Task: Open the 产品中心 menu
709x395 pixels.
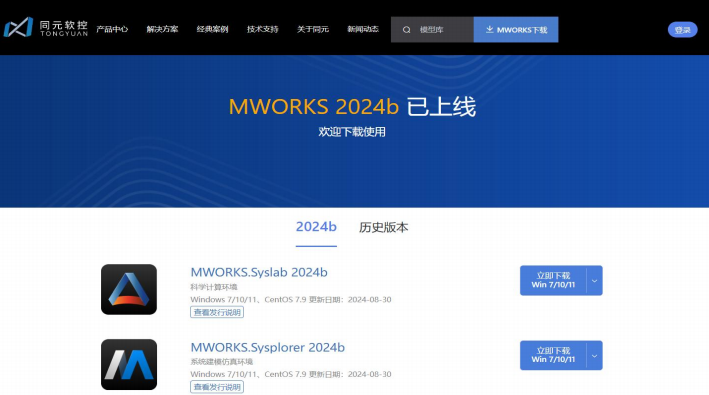Action: pyautogui.click(x=112, y=29)
